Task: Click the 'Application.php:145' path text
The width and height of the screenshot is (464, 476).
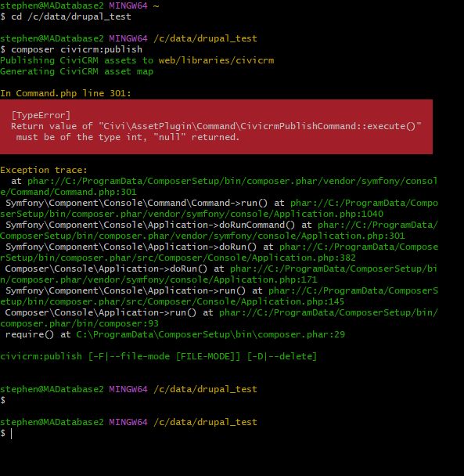Action: point(293,301)
